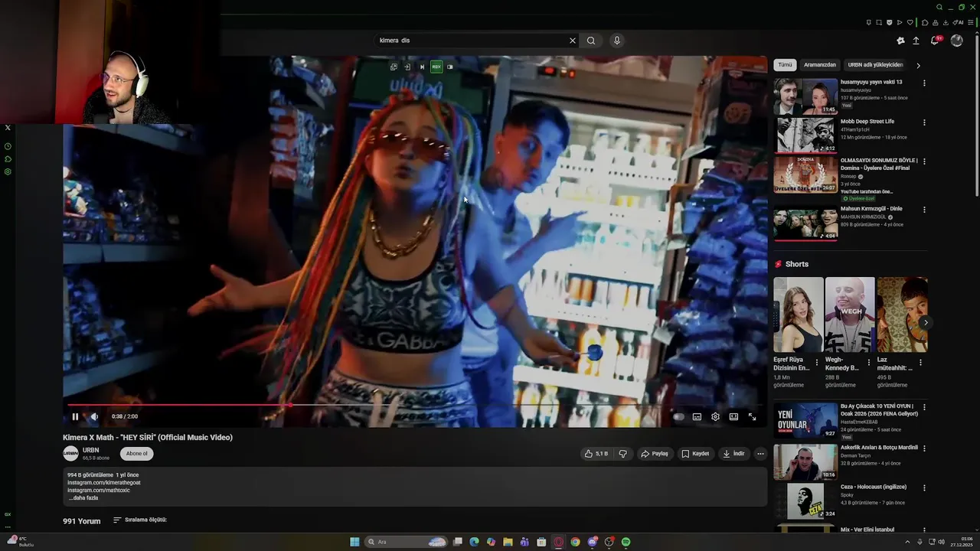Screen dimensions: 980x551
Task: Open File Explorer from taskbar
Action: [x=508, y=542]
